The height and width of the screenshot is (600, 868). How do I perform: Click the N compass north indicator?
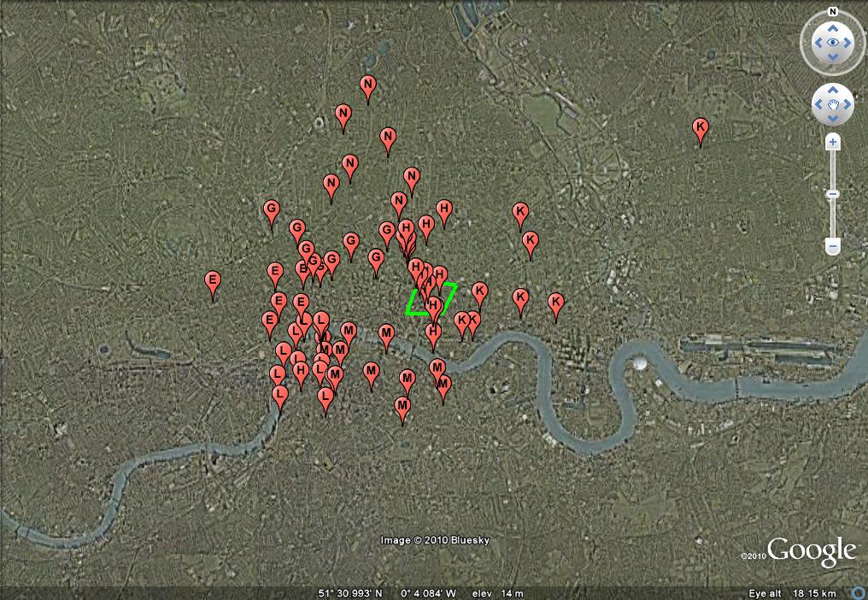click(x=833, y=12)
